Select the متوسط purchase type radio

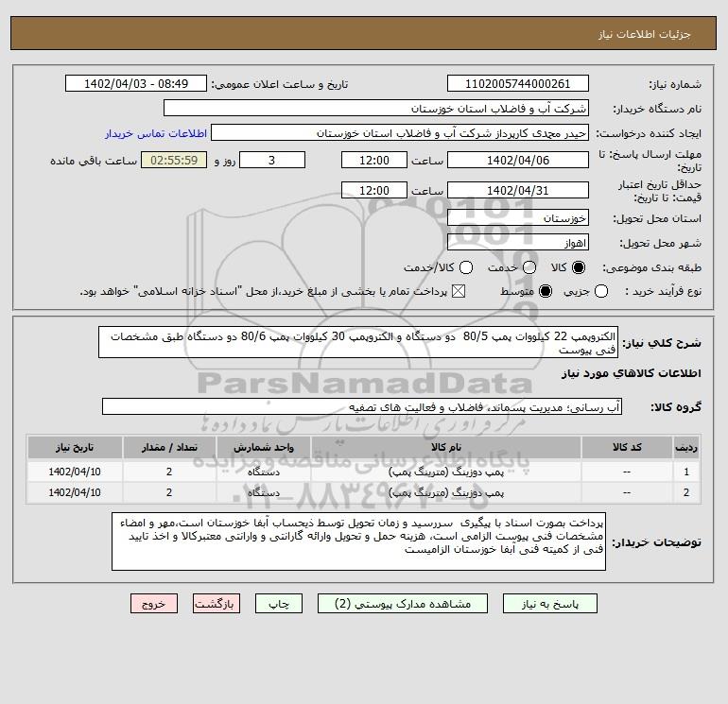pyautogui.click(x=546, y=291)
